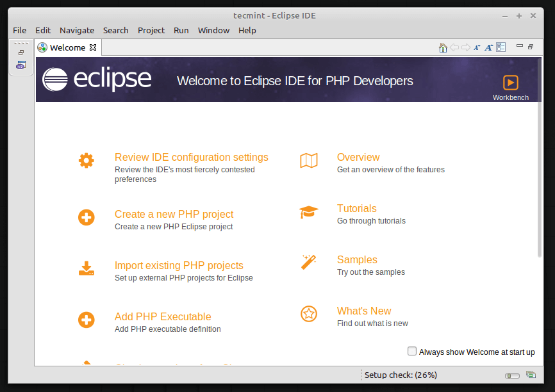Click the Import existing PHP projects link

(179, 265)
